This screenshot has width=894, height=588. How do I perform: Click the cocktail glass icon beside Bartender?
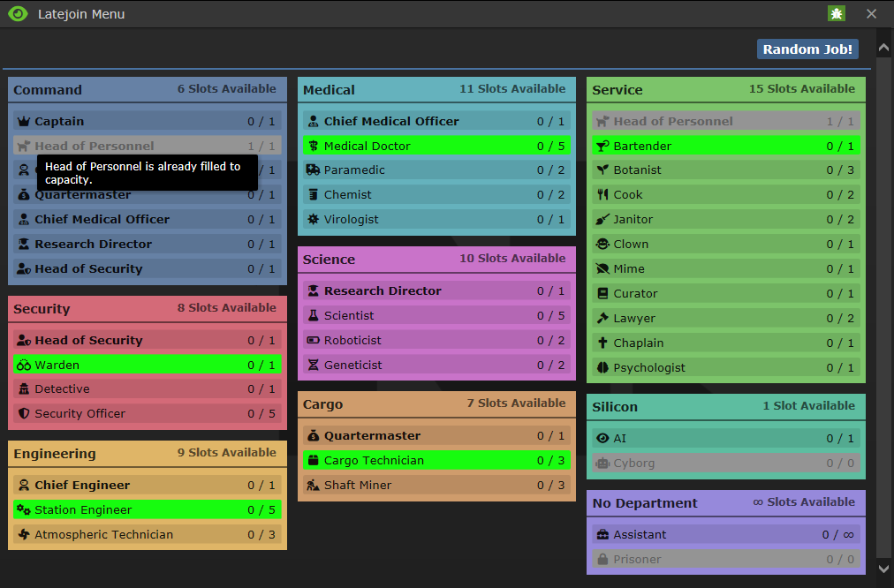(x=602, y=146)
